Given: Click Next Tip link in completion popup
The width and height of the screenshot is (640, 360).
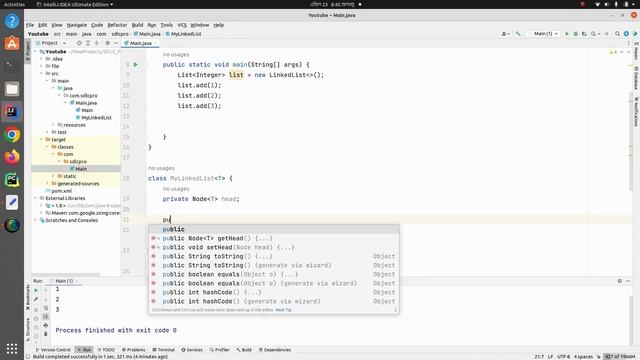Looking at the screenshot, I should 283,310.
